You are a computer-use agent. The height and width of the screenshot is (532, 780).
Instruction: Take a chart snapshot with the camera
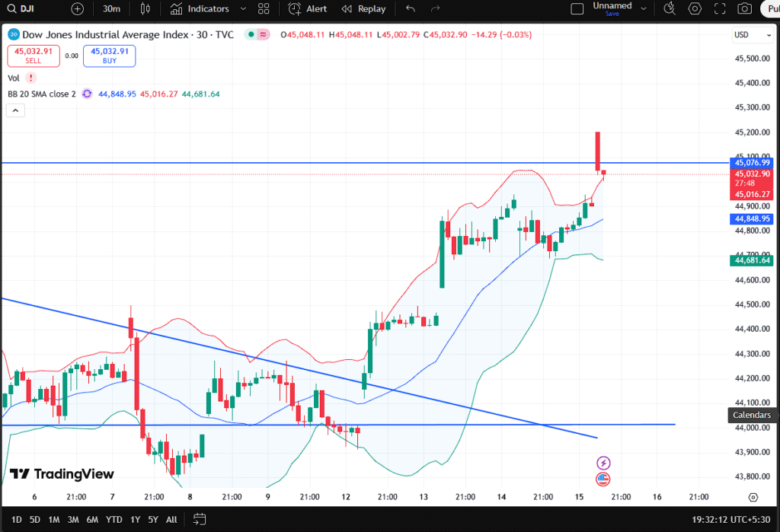pos(745,9)
